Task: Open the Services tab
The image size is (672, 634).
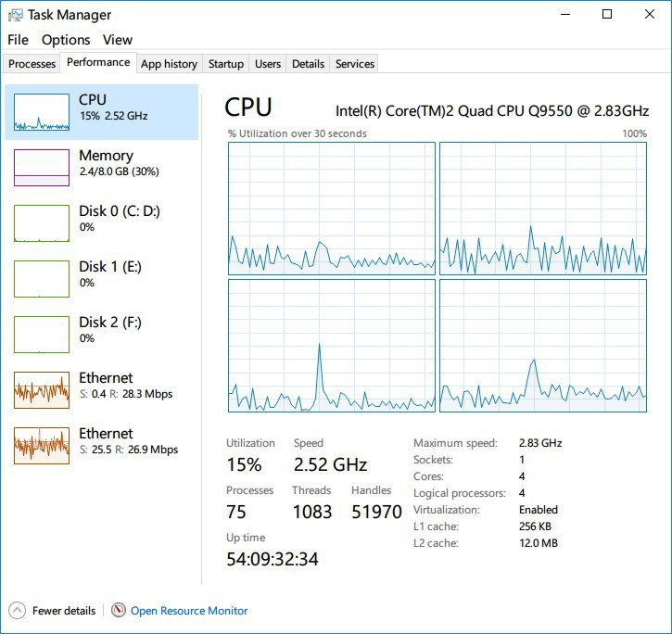Action: click(355, 64)
